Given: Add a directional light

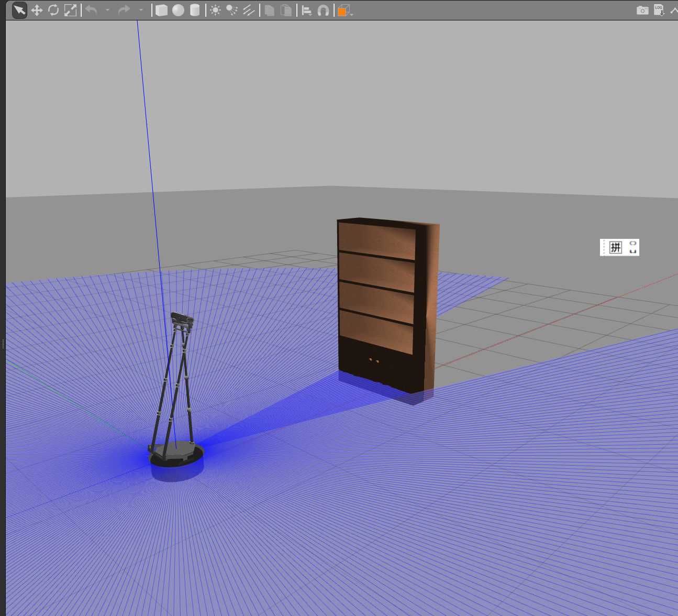Looking at the screenshot, I should (x=249, y=10).
